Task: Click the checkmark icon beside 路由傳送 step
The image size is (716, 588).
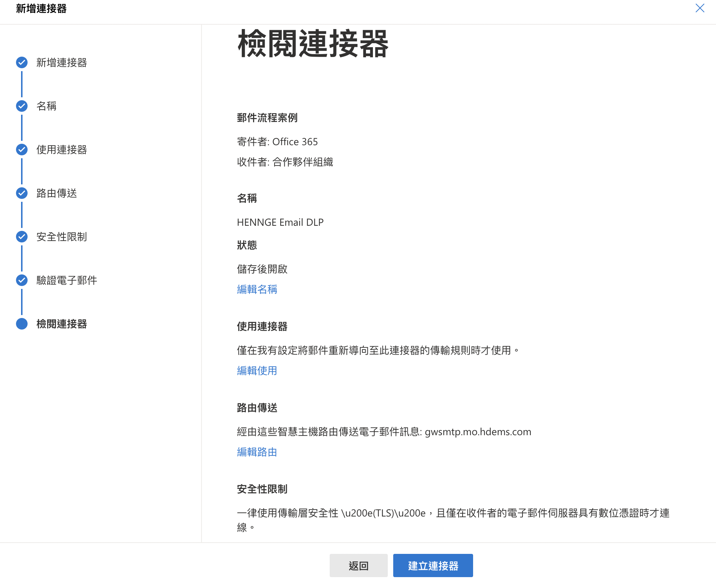Action: point(22,193)
